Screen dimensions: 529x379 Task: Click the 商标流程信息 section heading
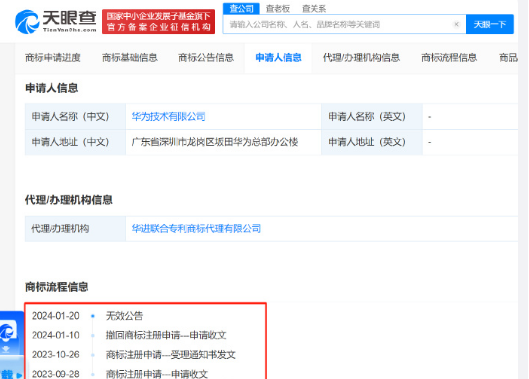coord(57,287)
